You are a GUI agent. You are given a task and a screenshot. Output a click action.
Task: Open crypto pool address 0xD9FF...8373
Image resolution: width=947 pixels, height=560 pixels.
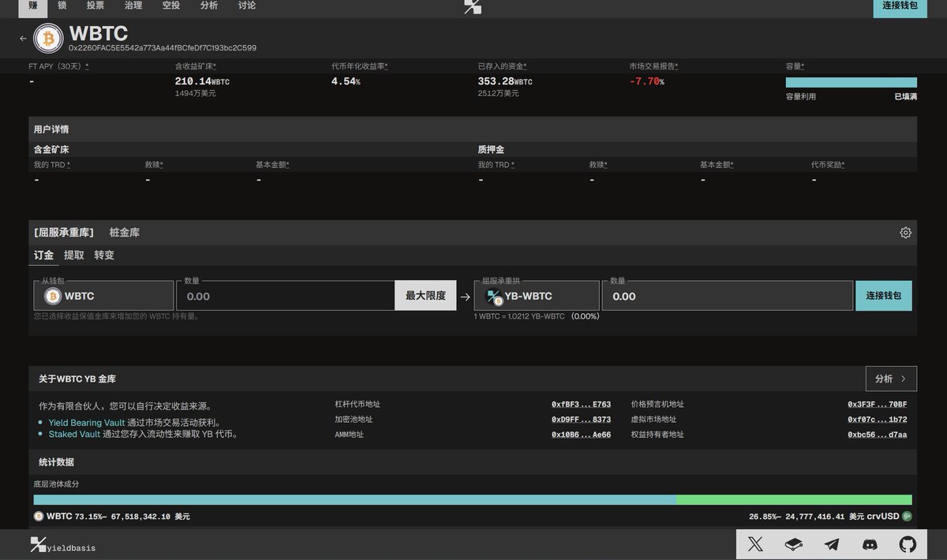click(x=581, y=420)
